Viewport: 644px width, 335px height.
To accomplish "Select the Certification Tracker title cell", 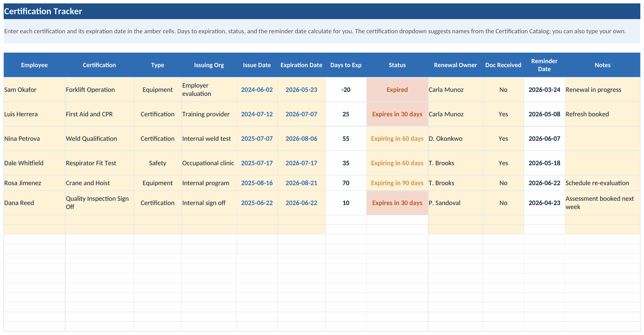I will pyautogui.click(x=322, y=11).
